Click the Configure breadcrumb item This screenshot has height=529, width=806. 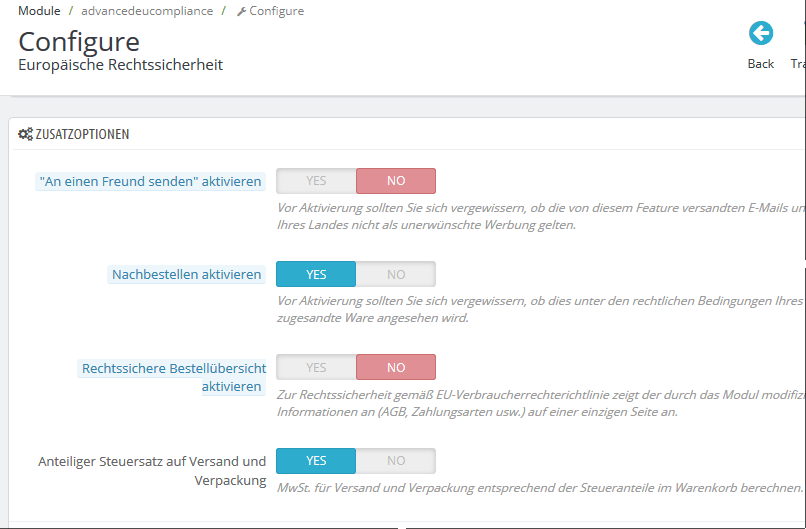point(277,11)
